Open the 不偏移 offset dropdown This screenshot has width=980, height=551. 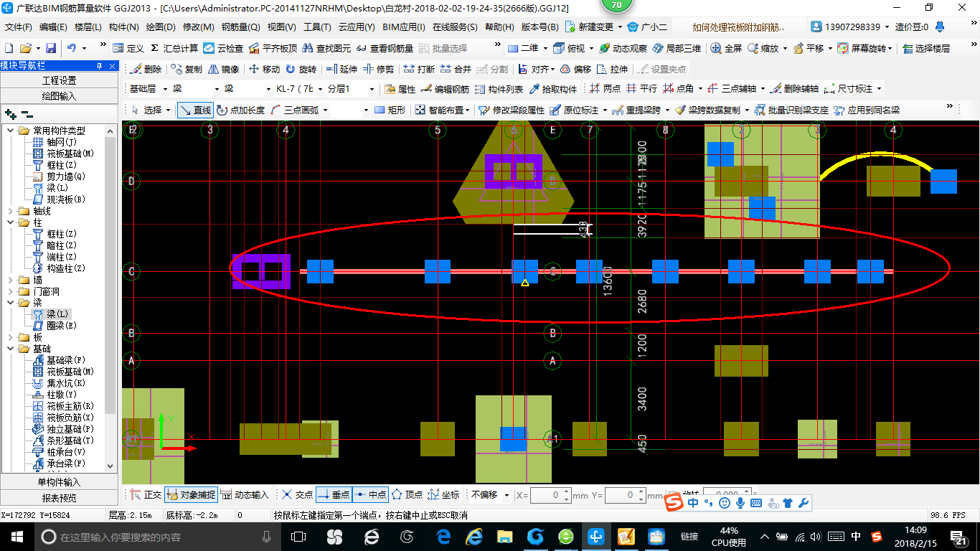(x=507, y=495)
